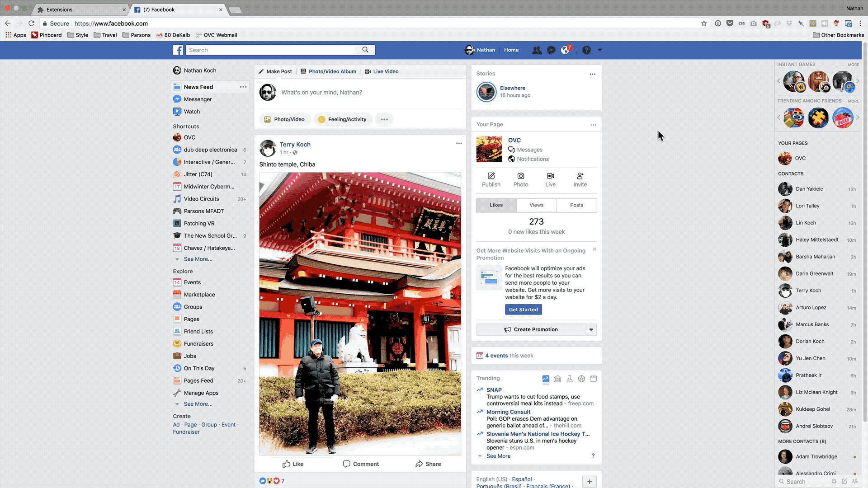868x488 pixels.
Task: Click the Facebook logo icon
Action: click(x=178, y=50)
